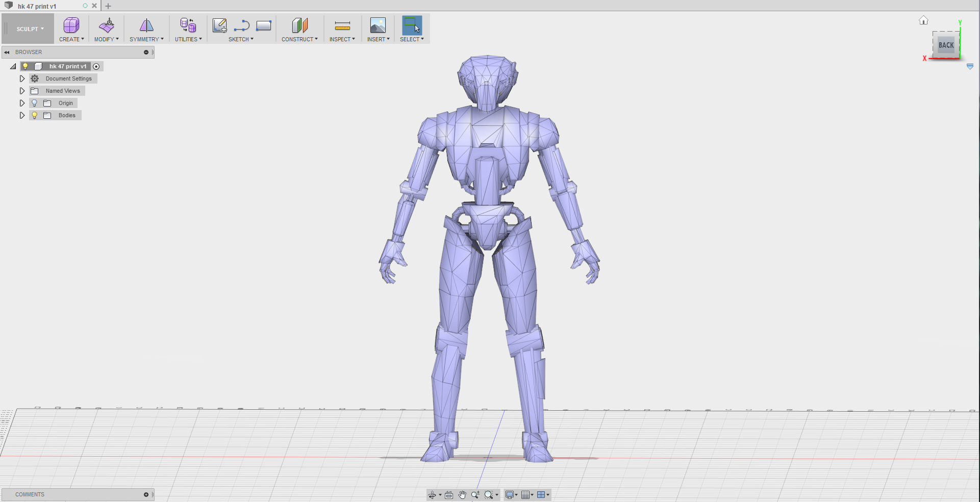Expand the Bodies tree node
The height and width of the screenshot is (502, 980).
click(x=22, y=115)
